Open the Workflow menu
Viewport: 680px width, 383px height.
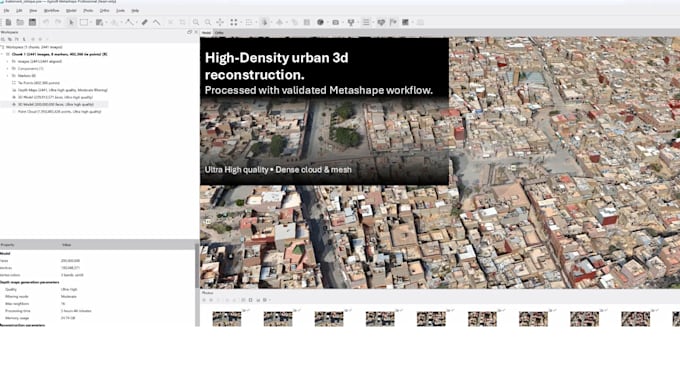52,10
